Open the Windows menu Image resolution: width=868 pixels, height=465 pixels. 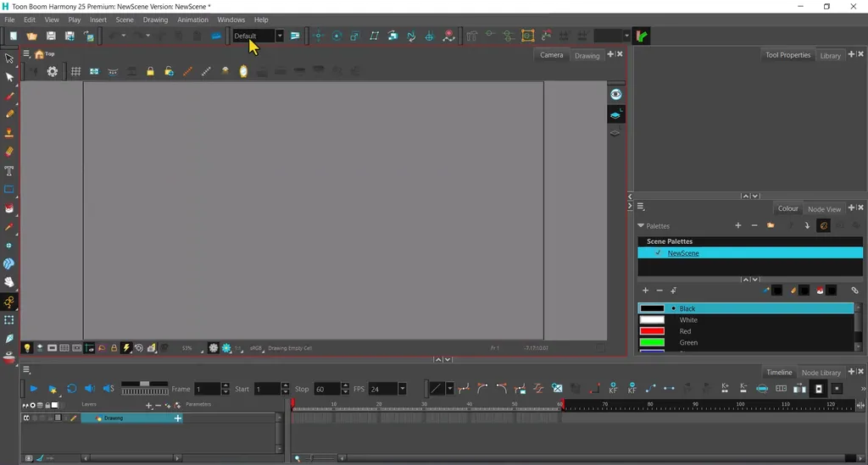tap(231, 19)
